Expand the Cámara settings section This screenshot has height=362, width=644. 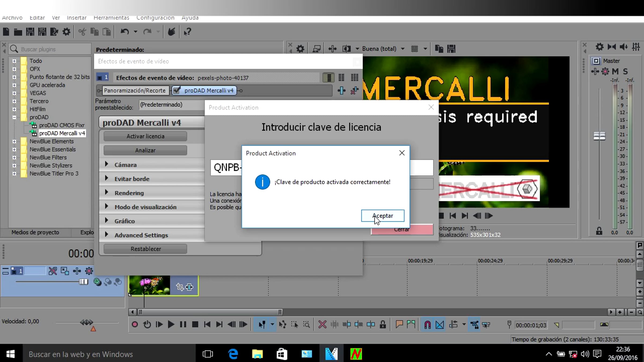106,164
